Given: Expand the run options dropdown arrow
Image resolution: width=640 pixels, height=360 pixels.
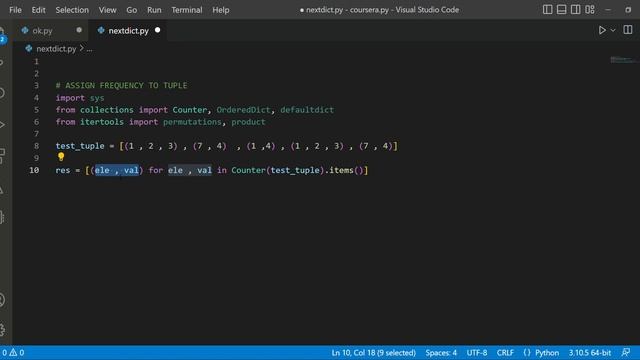Looking at the screenshot, I should 613,30.
